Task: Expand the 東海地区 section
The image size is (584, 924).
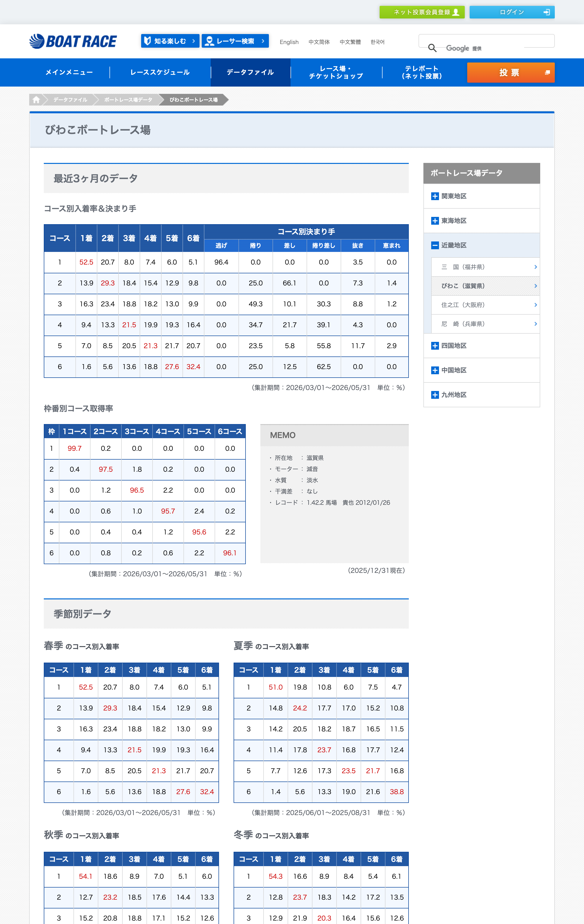Action: (x=482, y=221)
